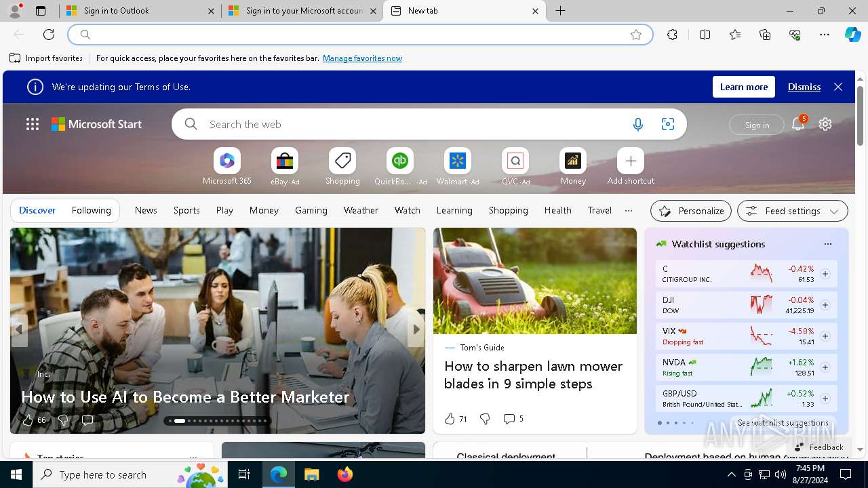
Task: Open the Sports category
Action: coord(186,210)
